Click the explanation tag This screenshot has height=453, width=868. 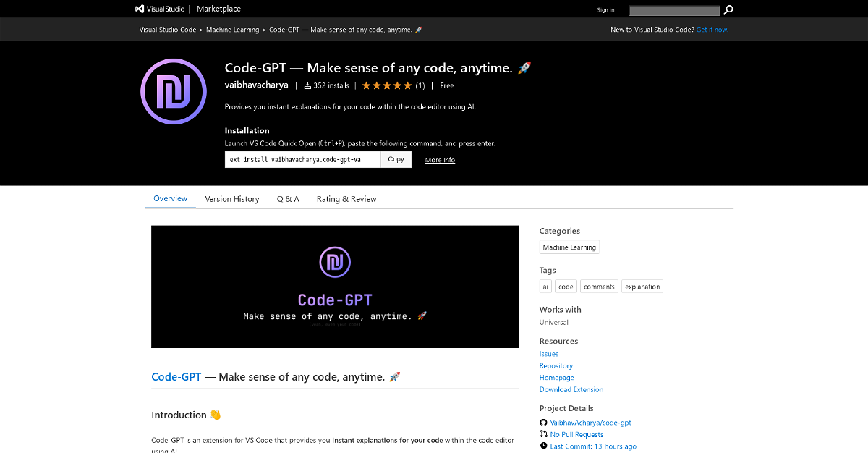point(642,287)
